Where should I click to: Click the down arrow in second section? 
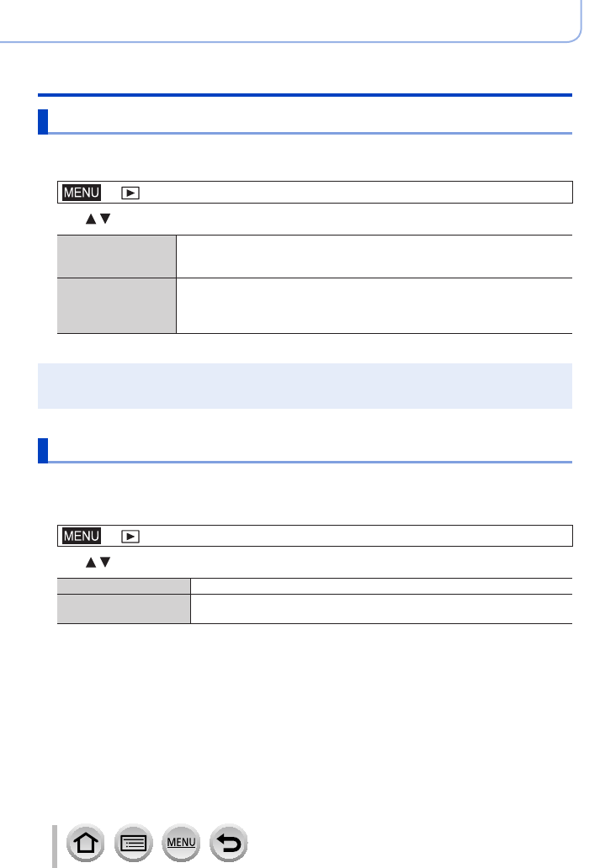coord(104,563)
